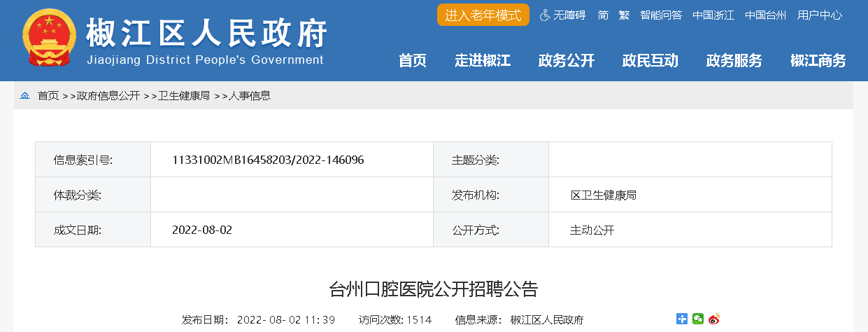Open the 政务服务 menu
This screenshot has width=868, height=332.
click(734, 60)
